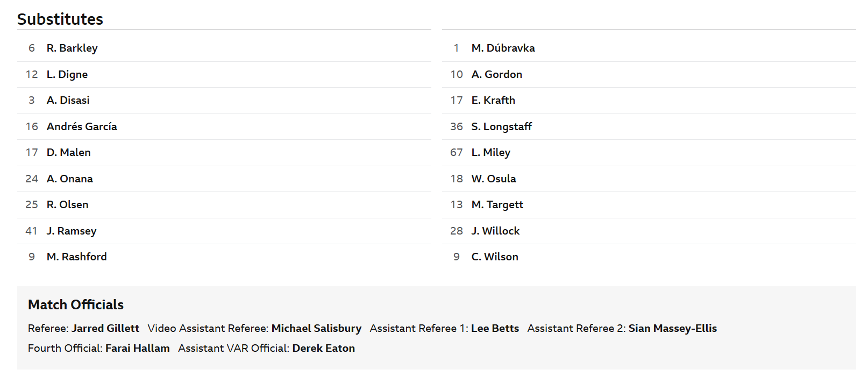The width and height of the screenshot is (868, 376).
Task: Choose E. Krafth from substitutes
Action: coord(493,100)
